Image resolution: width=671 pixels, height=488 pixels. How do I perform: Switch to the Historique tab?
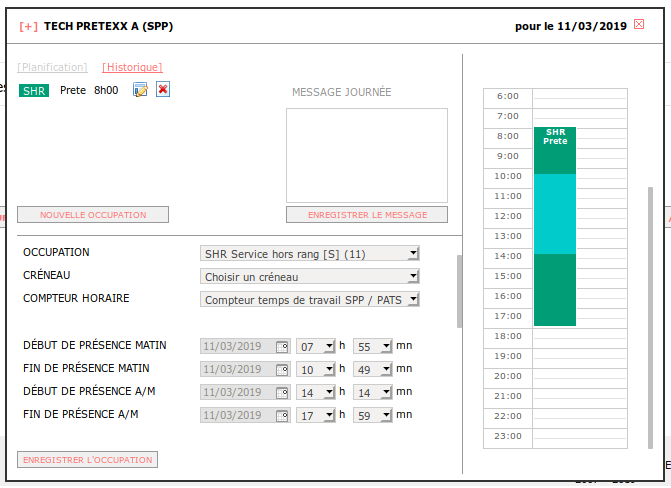click(132, 67)
